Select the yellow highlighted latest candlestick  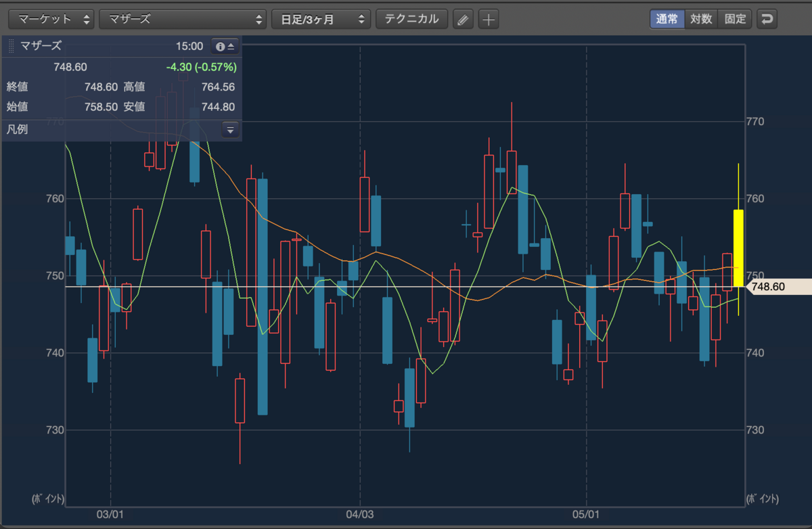(x=738, y=248)
